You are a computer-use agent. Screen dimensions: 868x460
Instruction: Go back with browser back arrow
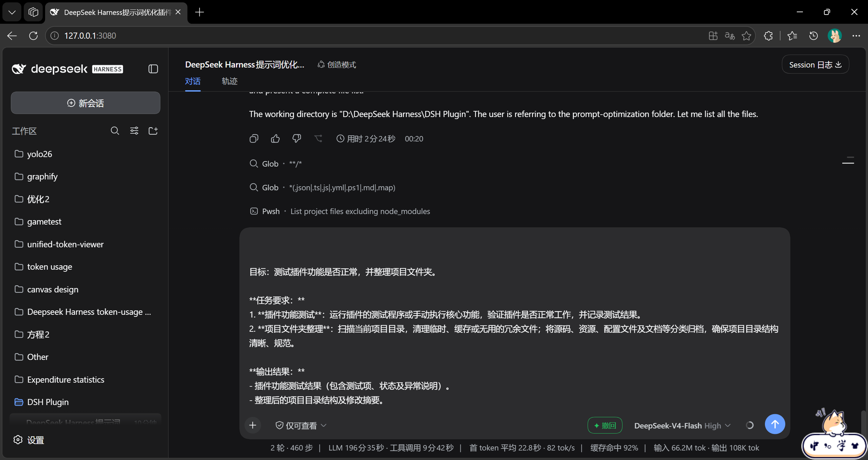[x=12, y=36]
